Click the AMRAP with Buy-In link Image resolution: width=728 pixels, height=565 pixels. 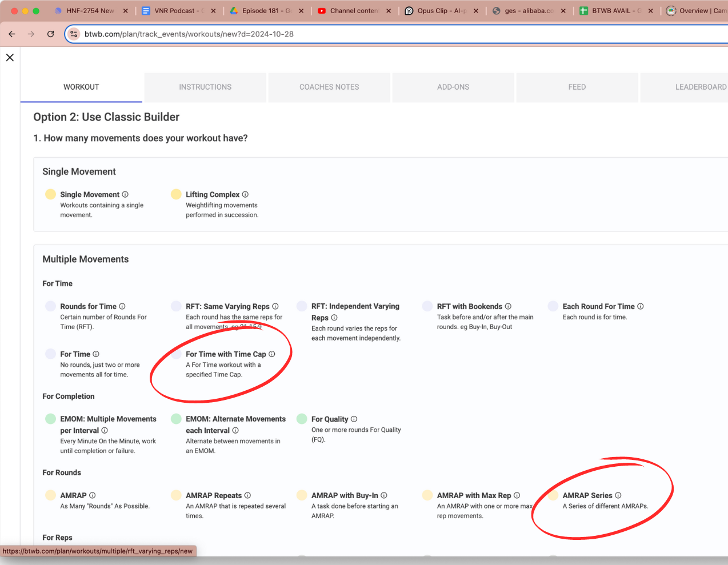pos(345,495)
